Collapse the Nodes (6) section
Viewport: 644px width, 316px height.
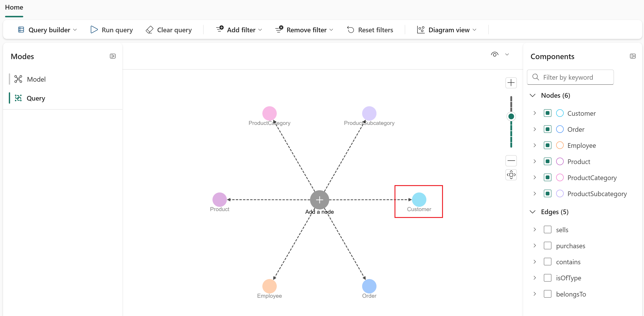532,95
